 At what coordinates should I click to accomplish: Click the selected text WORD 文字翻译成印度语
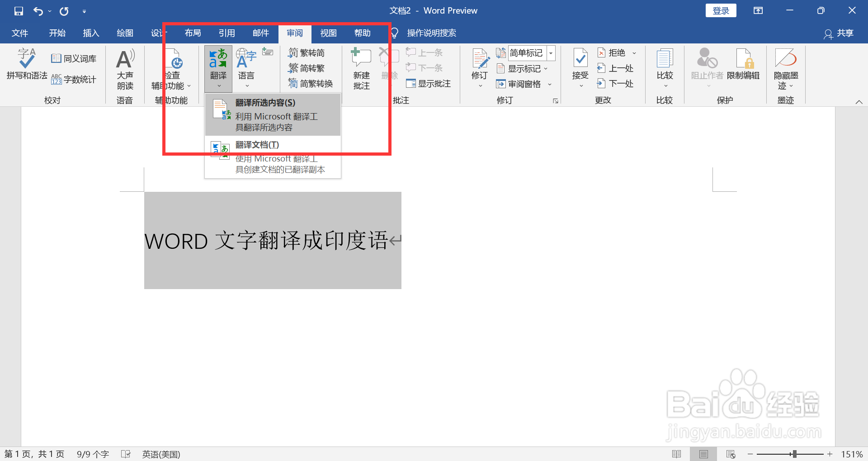[266, 241]
